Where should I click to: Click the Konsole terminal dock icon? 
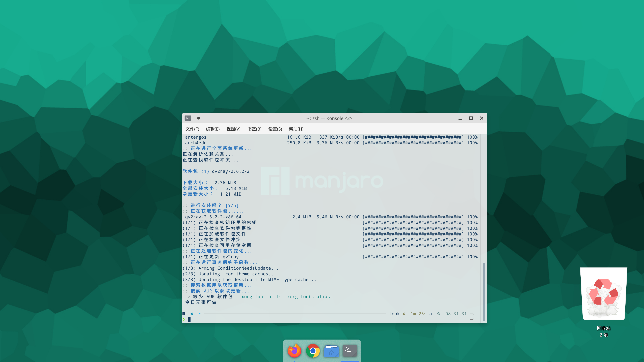350,351
